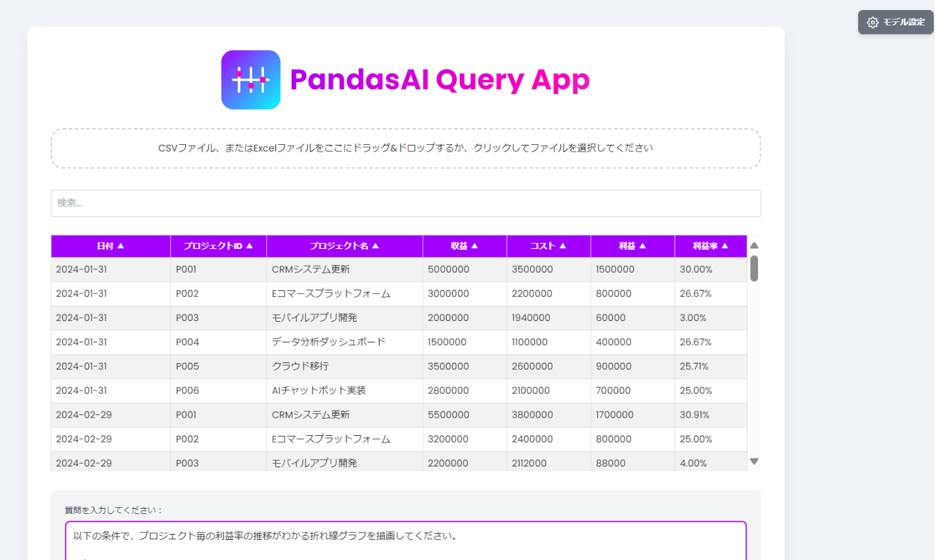Click the CSV/Excel file drop zone
This screenshot has height=560, width=935.
coord(405,148)
